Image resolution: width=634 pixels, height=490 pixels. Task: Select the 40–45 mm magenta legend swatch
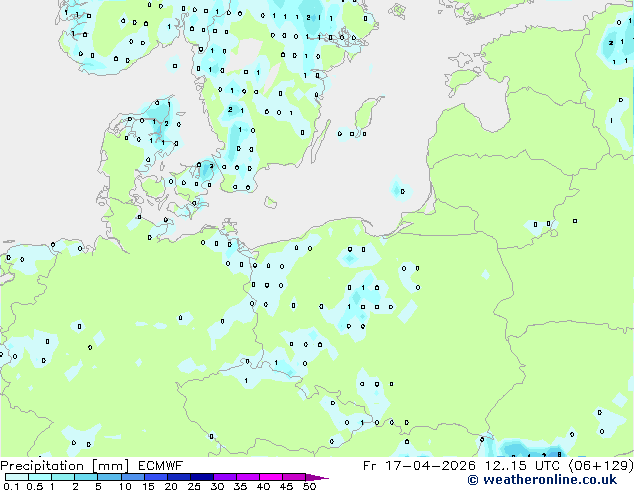(x=271, y=477)
